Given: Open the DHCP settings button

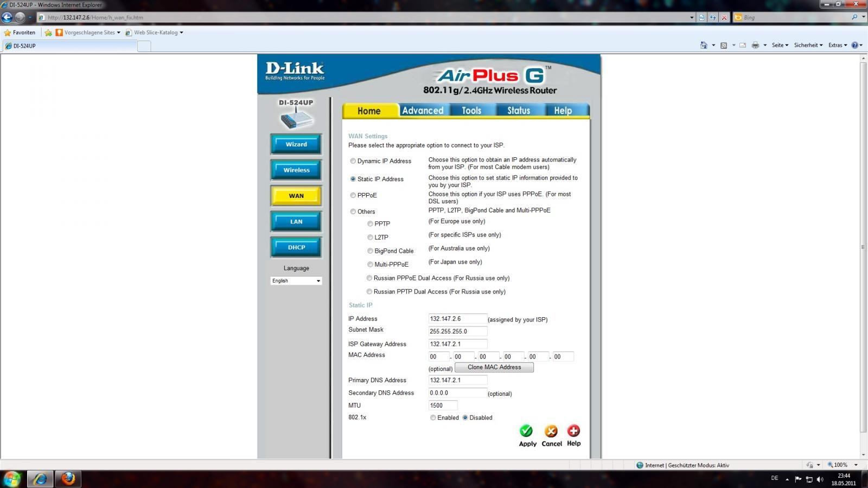Looking at the screenshot, I should point(296,247).
